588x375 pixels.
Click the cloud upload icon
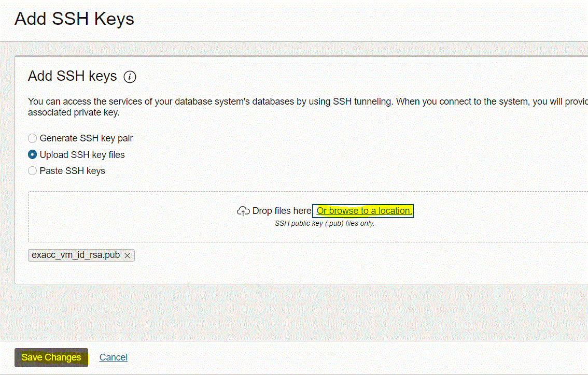coord(243,211)
